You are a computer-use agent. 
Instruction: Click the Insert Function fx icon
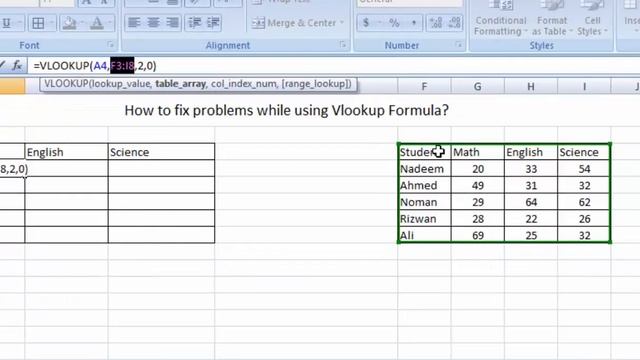(x=17, y=65)
